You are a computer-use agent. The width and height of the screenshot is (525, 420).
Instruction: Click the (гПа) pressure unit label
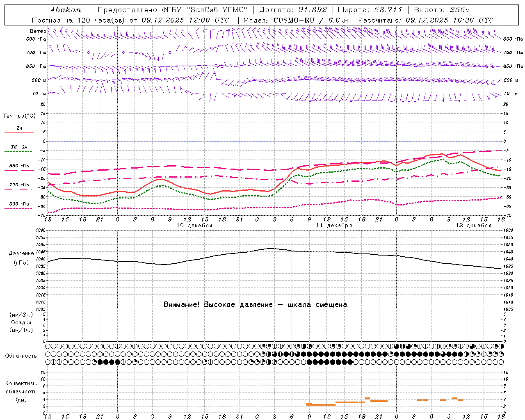click(21, 263)
